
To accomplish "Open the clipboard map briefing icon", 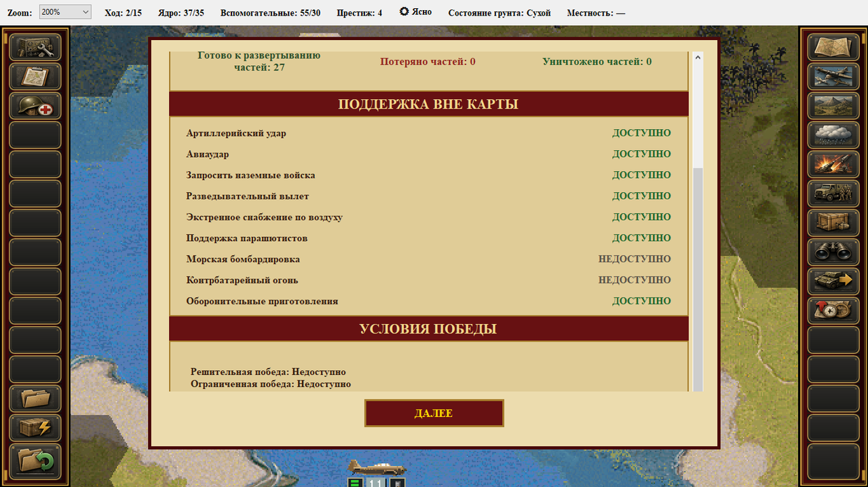I will tap(35, 77).
